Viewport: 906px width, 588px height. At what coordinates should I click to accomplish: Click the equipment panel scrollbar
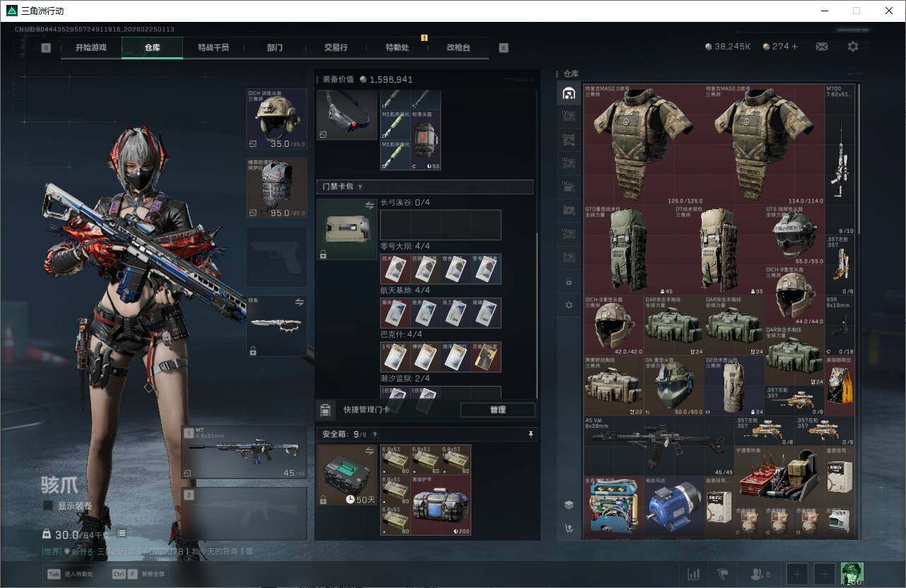pos(537,314)
